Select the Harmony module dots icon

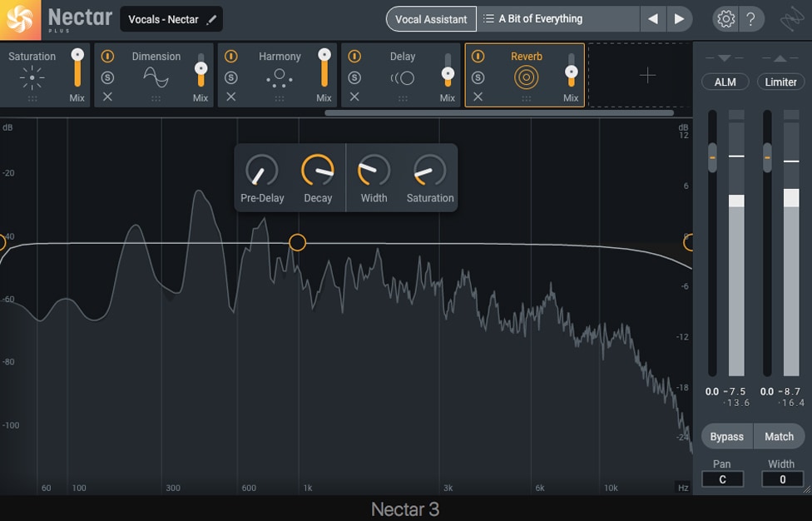coord(280,77)
